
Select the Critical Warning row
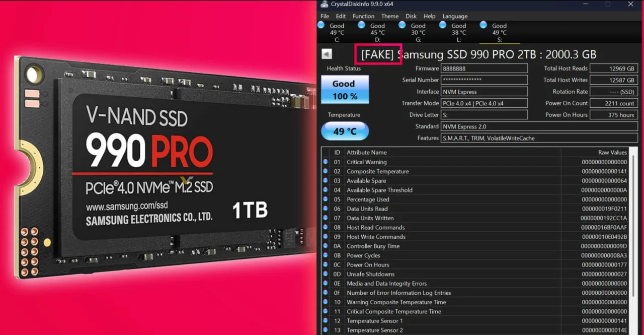click(x=475, y=162)
